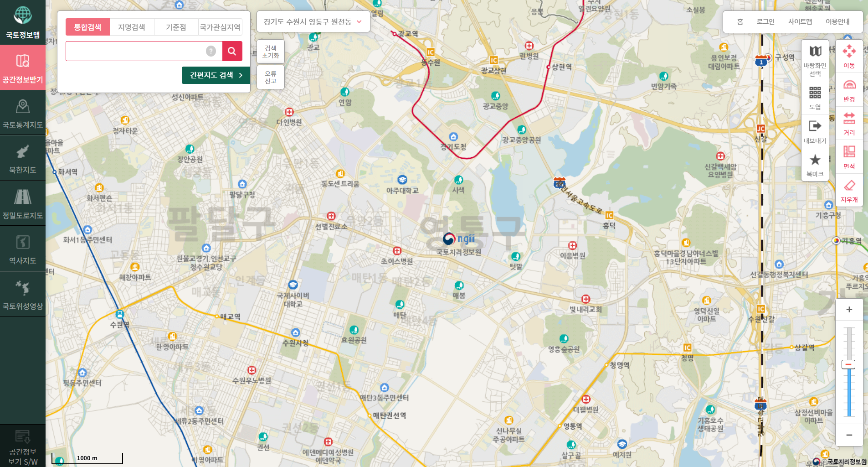Open the 국토위성영상 sidebar item

[23, 294]
